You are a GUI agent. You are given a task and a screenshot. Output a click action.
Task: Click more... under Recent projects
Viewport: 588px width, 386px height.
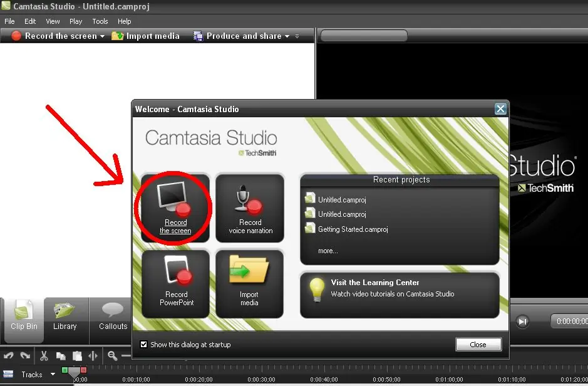point(328,251)
